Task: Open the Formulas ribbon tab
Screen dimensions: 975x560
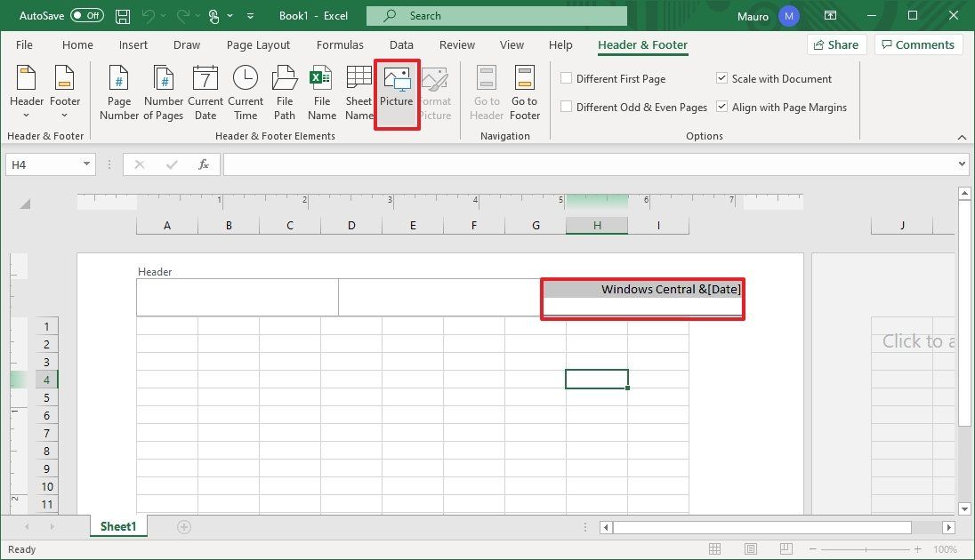Action: pyautogui.click(x=340, y=44)
